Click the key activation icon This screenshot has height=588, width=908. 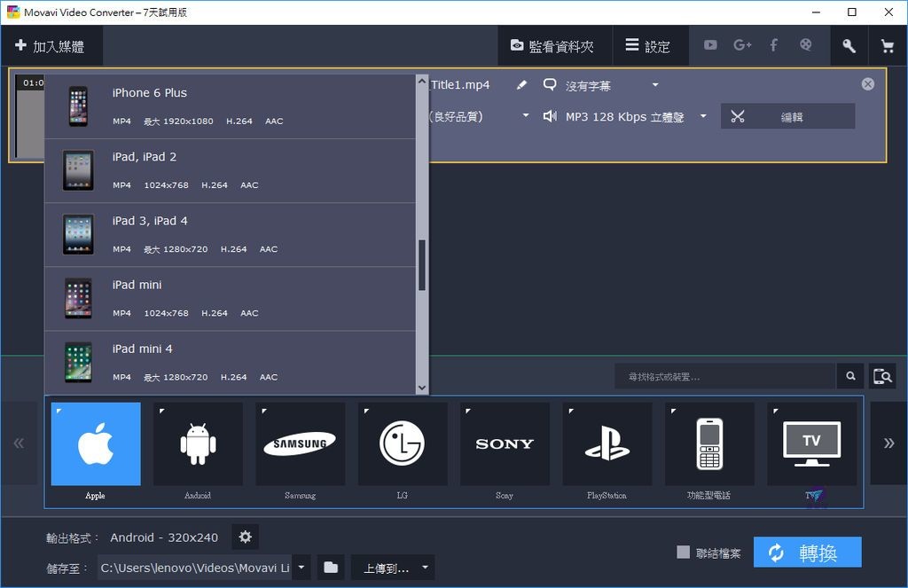pos(849,46)
